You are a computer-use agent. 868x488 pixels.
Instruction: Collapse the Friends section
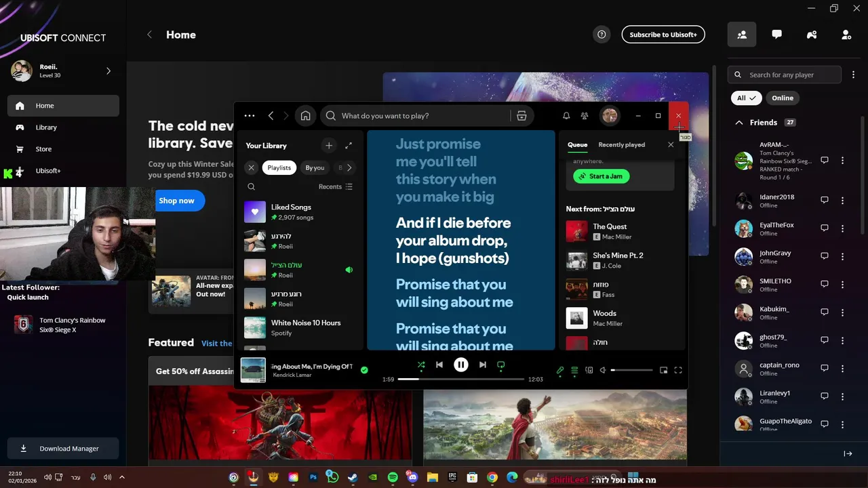click(739, 123)
